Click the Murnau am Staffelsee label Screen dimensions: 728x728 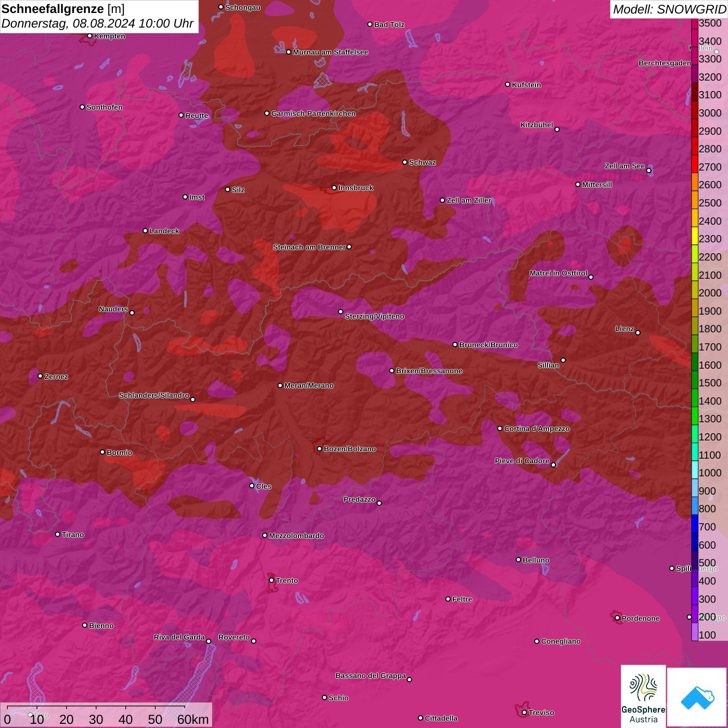[x=331, y=52]
